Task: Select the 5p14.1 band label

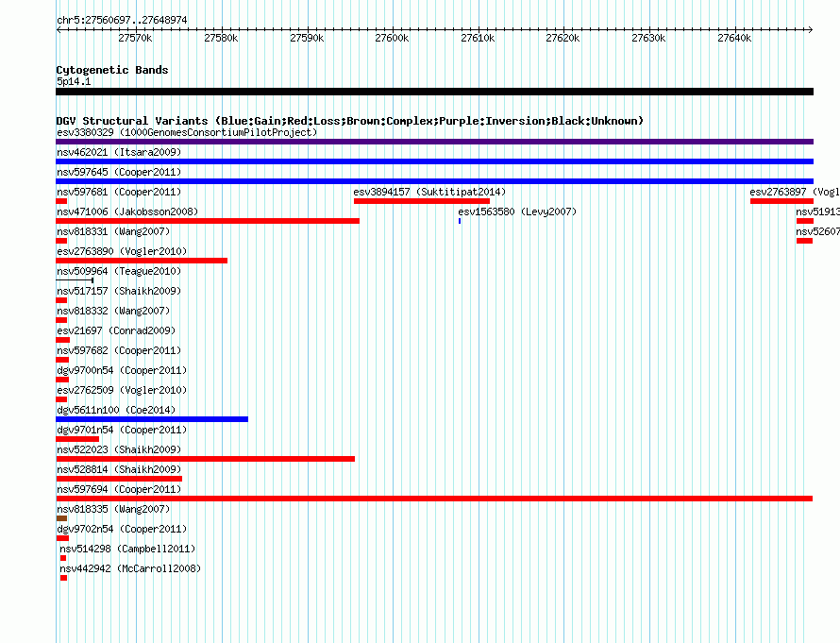Action: [x=74, y=81]
